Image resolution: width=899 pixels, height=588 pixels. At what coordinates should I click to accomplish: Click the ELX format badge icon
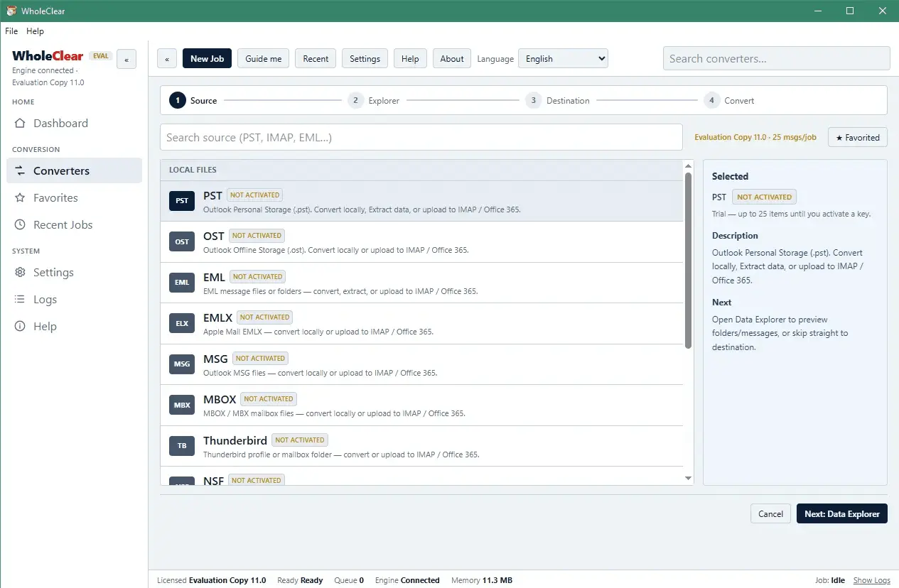[x=182, y=324]
